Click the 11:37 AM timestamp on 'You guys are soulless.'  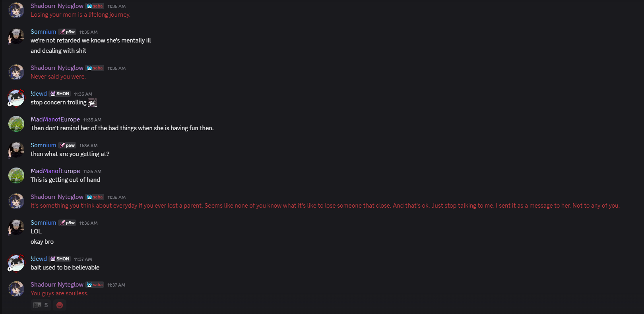click(x=116, y=285)
